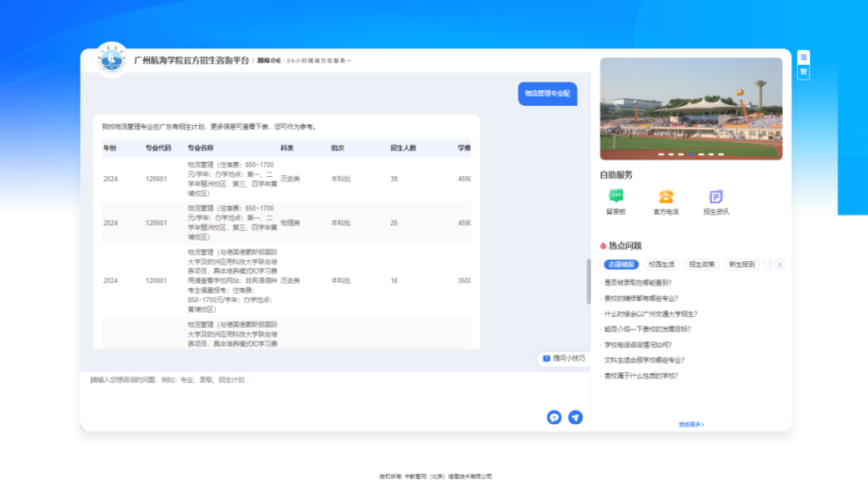Image resolution: width=868 pixels, height=487 pixels.
Task: Switch to Simplified Chinese with 简 toggle
Action: [x=803, y=57]
